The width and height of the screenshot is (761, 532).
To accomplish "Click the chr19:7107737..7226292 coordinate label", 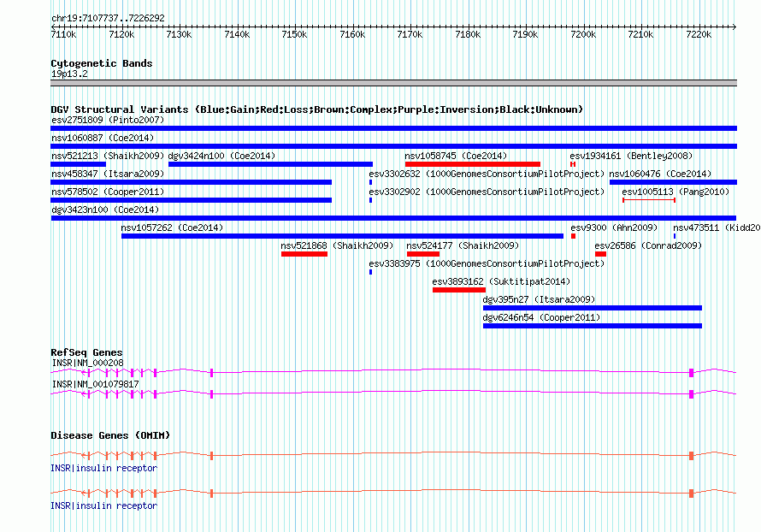I will point(108,18).
